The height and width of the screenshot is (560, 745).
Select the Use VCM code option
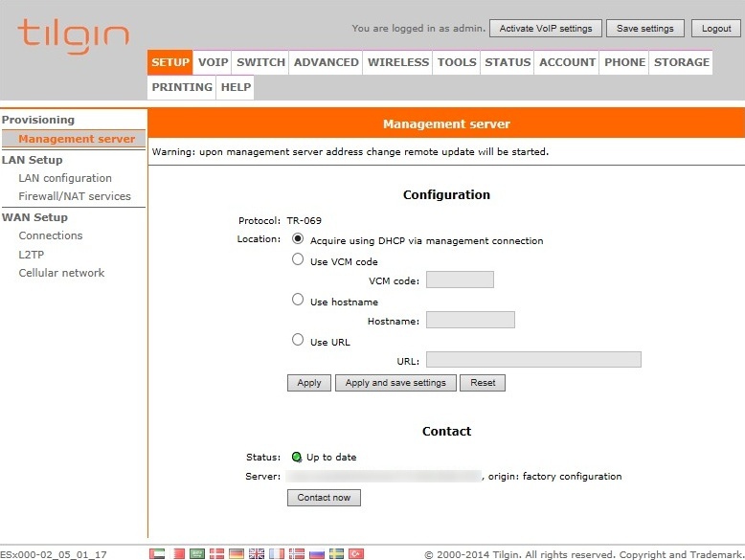(x=298, y=259)
